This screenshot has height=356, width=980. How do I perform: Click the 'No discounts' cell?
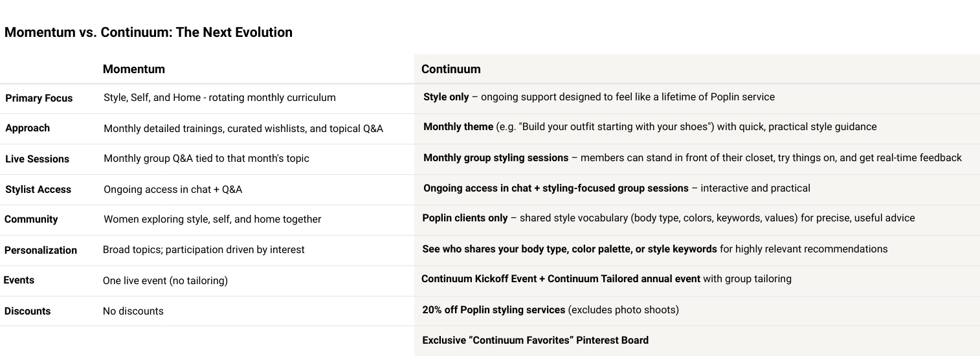click(x=133, y=311)
